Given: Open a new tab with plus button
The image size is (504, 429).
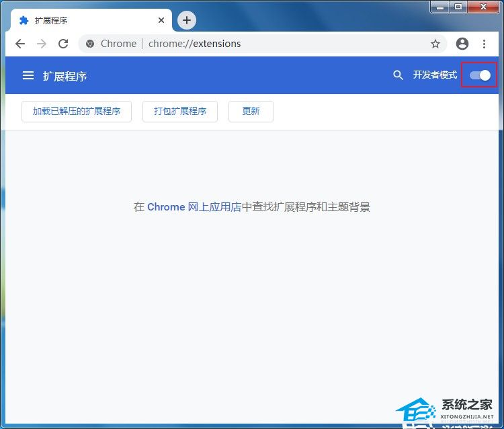Looking at the screenshot, I should 187,20.
